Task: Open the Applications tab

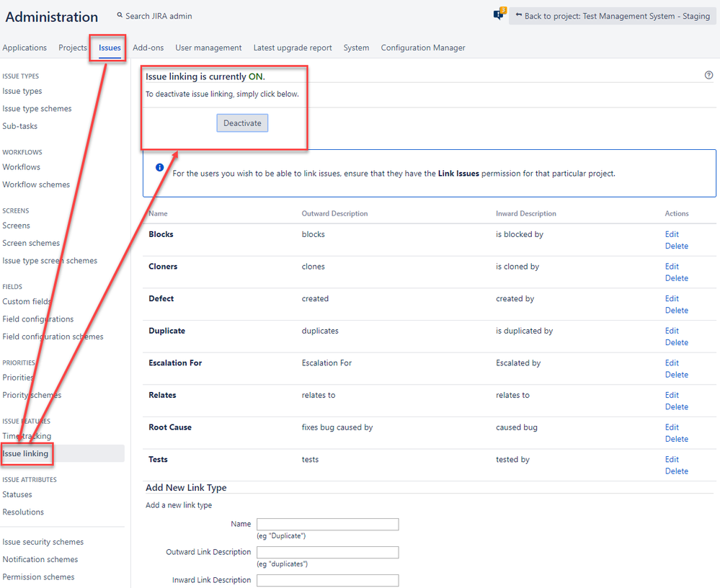Action: coord(25,48)
